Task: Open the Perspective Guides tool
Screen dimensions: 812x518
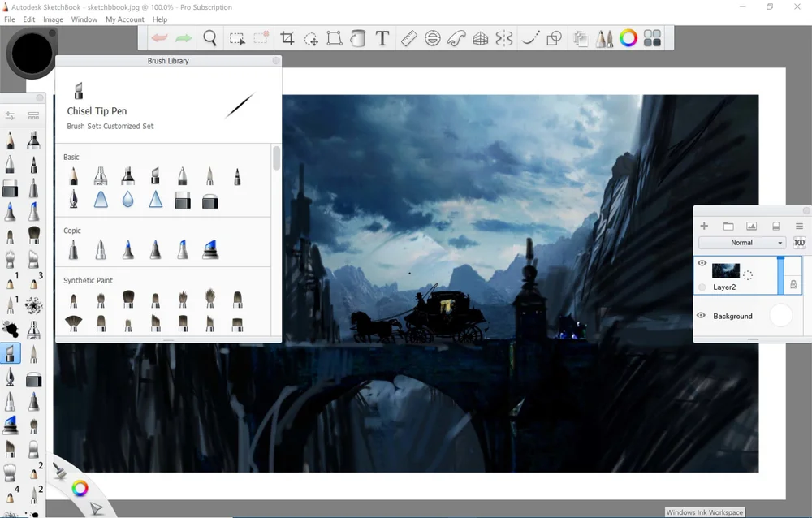Action: point(482,38)
